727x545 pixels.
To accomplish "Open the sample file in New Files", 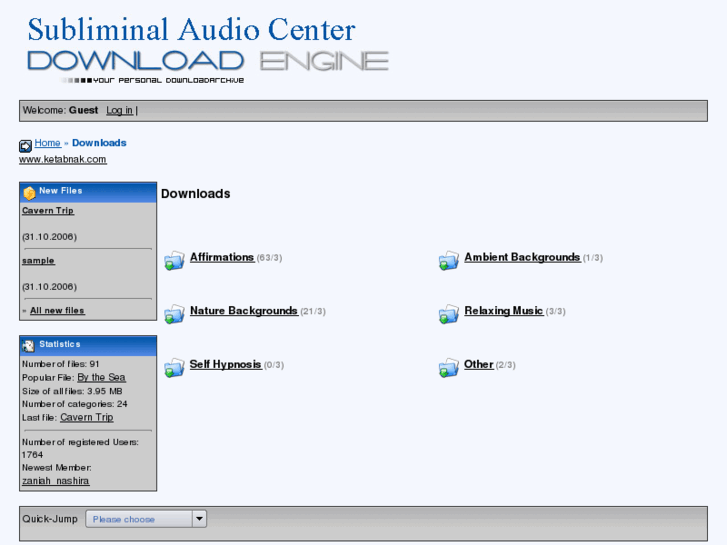I will coord(38,261).
